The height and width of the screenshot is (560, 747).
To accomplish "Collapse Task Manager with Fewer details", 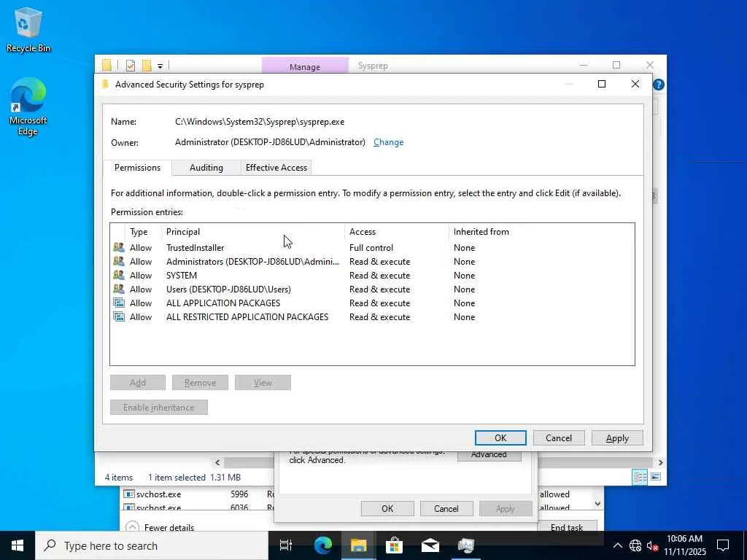I will click(160, 527).
